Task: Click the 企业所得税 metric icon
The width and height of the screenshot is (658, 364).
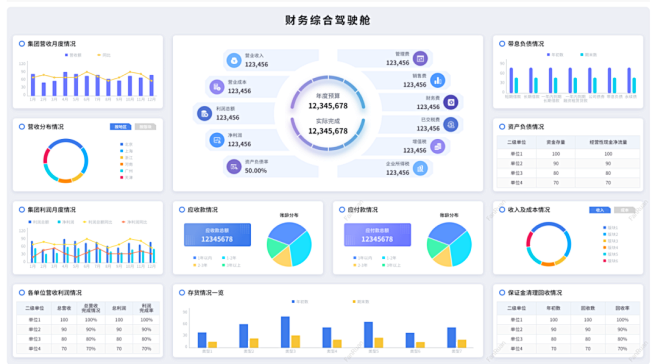Action: 420,168
